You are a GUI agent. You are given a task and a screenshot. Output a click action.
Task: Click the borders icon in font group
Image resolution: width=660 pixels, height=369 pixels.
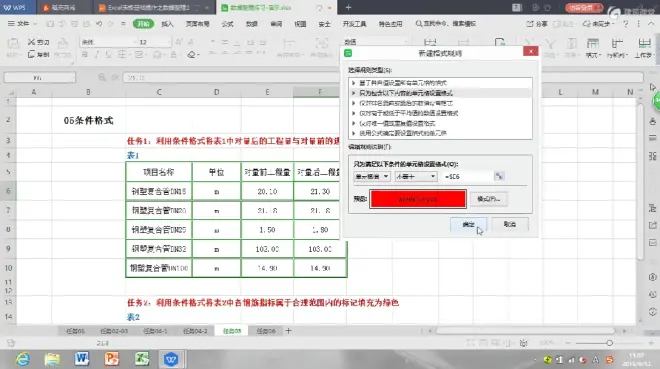pyautogui.click(x=122, y=55)
